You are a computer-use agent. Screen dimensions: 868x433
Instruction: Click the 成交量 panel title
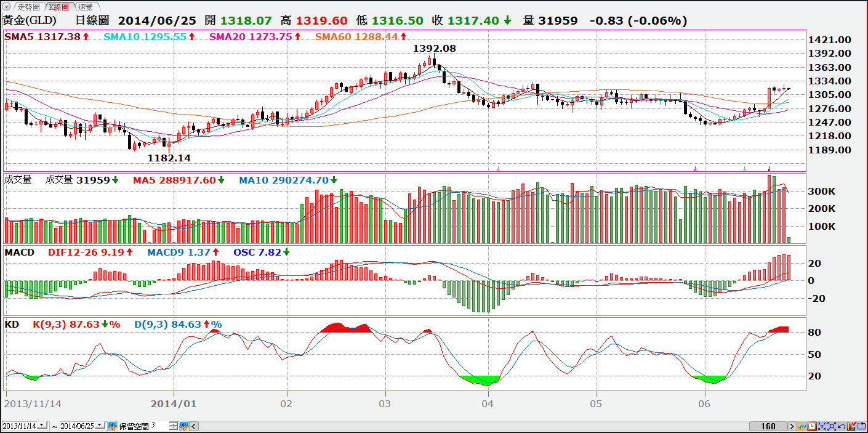(18, 180)
